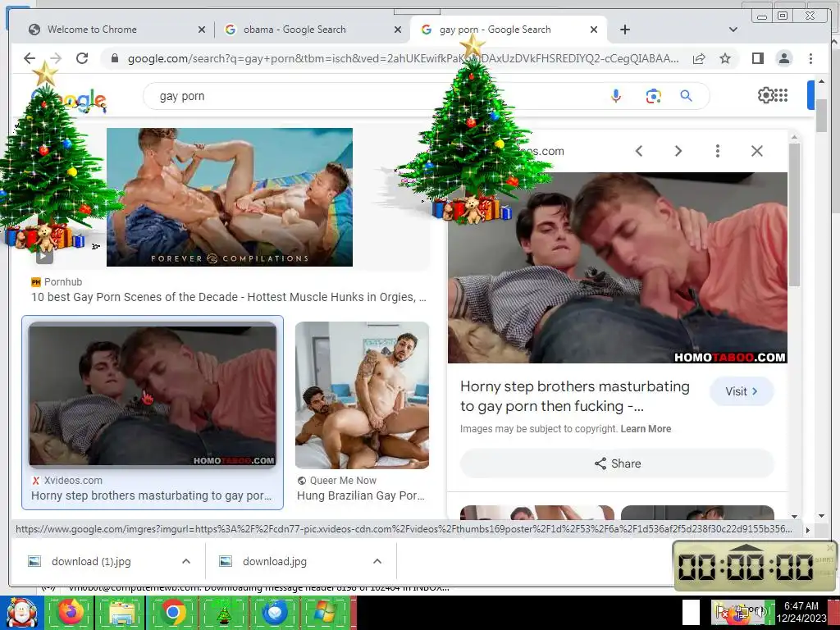This screenshot has height=630, width=840.
Task: Close the obama Google Search tab
Action: [x=398, y=30]
